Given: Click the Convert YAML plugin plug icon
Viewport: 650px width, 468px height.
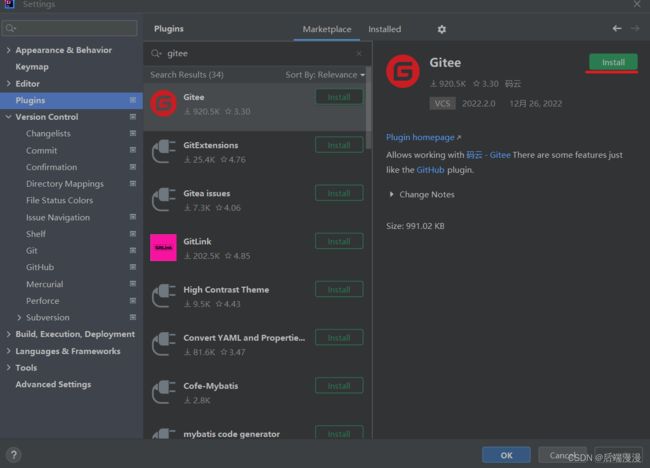Looking at the screenshot, I should [x=163, y=344].
